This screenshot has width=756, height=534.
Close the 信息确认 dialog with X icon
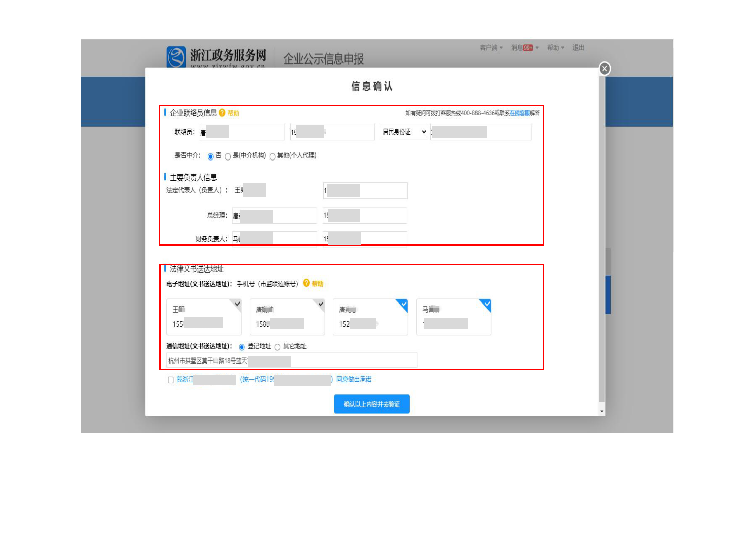(x=604, y=69)
